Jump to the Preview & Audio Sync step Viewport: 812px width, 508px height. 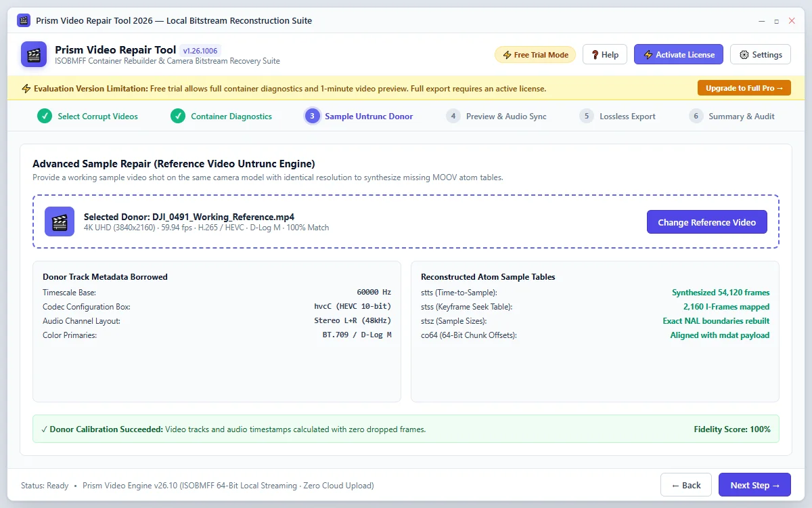(497, 117)
